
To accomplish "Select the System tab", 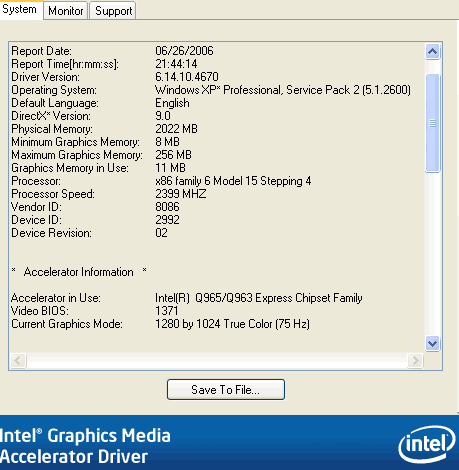I will point(21,10).
